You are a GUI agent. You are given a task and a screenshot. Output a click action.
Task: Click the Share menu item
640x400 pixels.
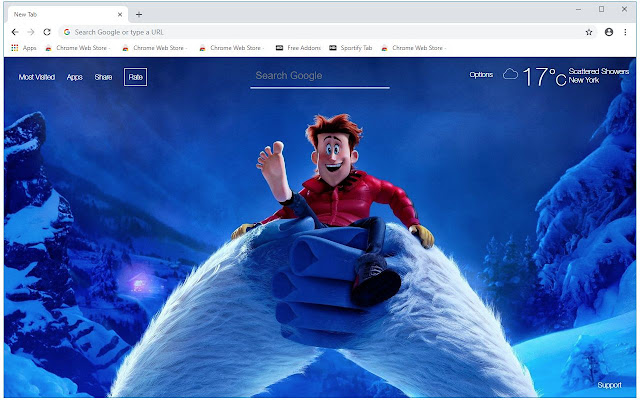coord(103,77)
